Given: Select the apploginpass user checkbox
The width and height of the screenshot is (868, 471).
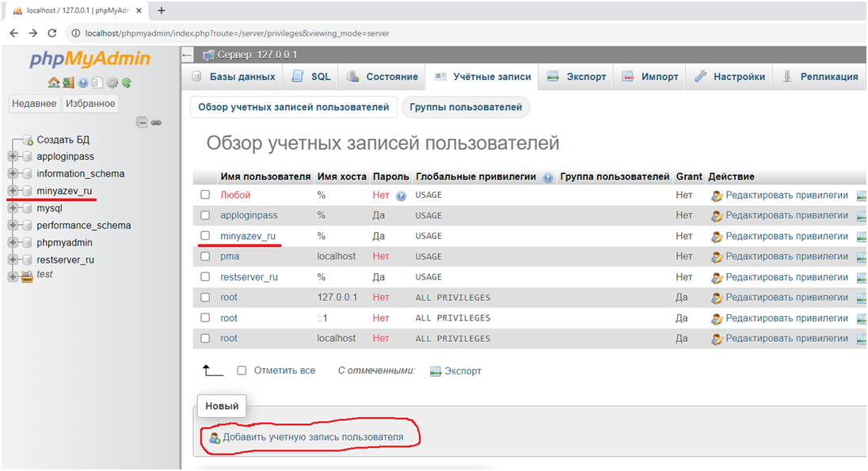Looking at the screenshot, I should [x=205, y=215].
